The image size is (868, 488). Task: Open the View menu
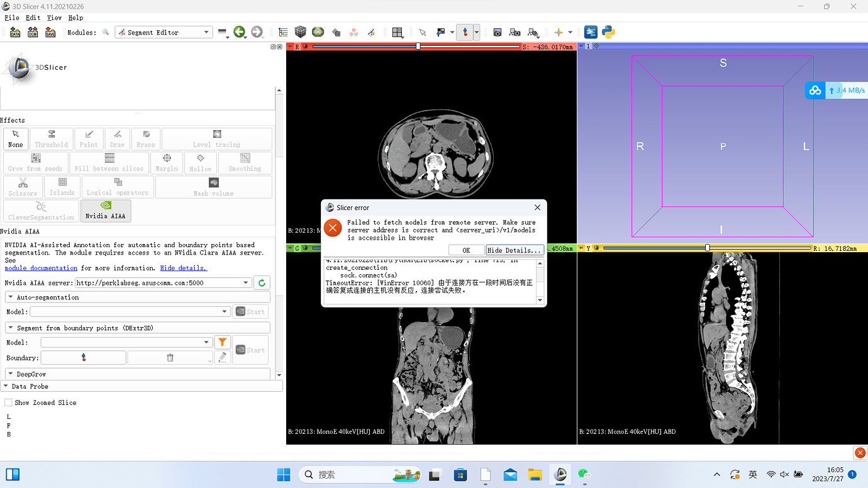[x=54, y=18]
